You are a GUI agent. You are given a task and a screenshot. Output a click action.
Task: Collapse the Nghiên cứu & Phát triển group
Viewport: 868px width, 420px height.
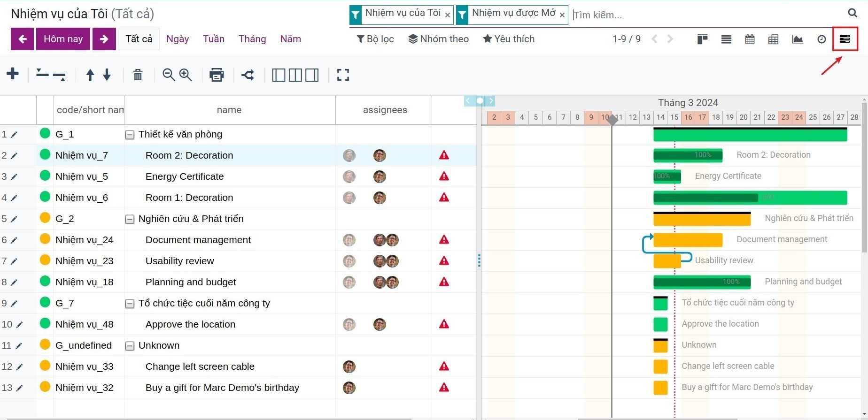click(130, 219)
